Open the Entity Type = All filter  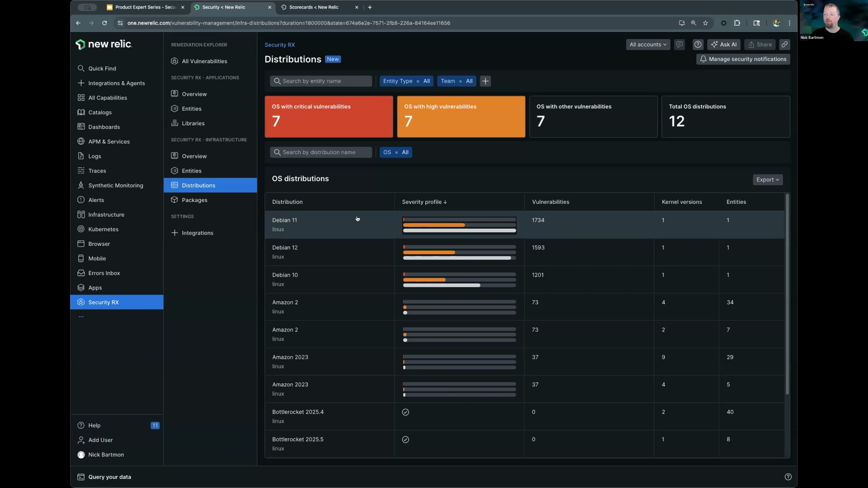[x=406, y=81]
